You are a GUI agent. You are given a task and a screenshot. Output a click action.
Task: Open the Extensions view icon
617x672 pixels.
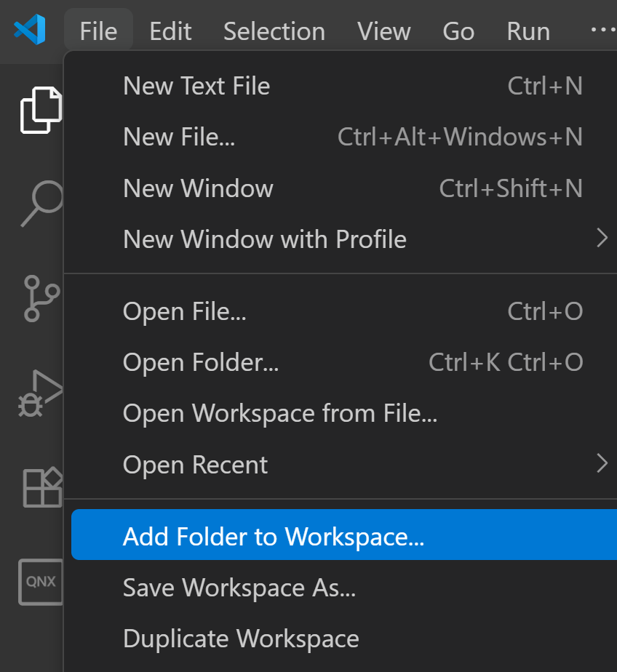41,487
